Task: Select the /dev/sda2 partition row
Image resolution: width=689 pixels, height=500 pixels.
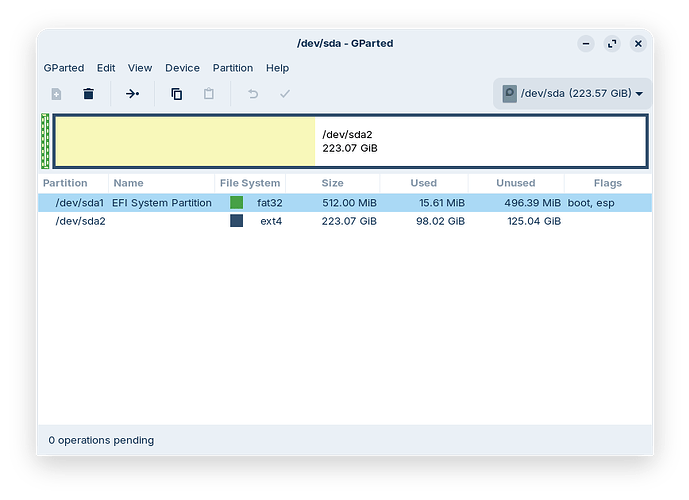Action: coord(345,221)
